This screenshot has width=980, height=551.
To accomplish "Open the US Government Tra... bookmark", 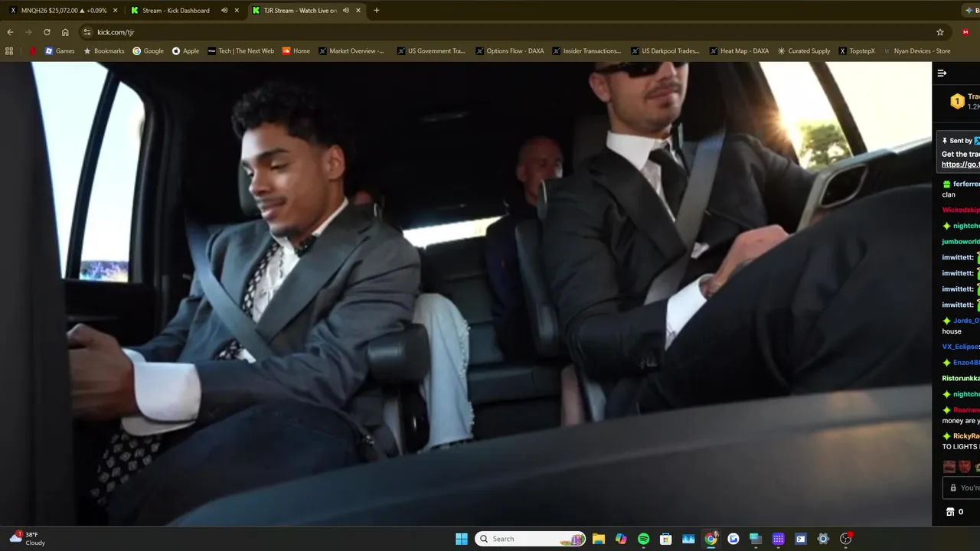I will coord(431,51).
